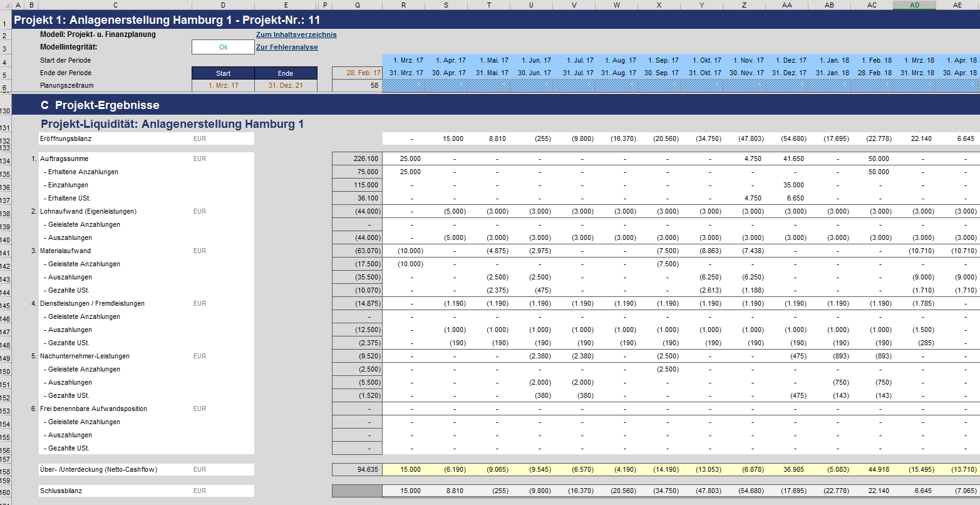This screenshot has height=505, width=980.
Task: Select column header Q
Action: (357, 5)
